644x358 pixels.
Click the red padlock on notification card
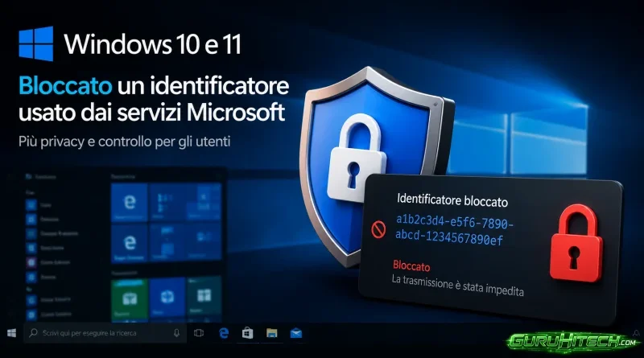(x=576, y=244)
